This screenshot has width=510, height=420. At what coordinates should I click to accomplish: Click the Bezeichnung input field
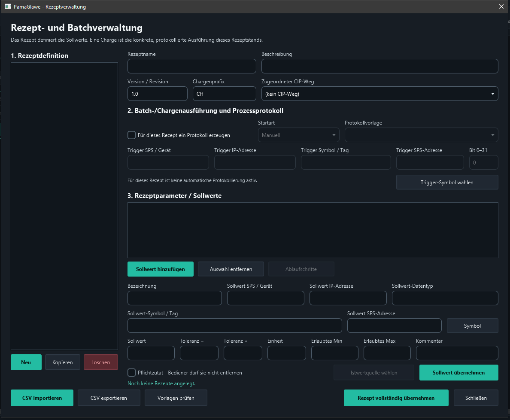175,298
